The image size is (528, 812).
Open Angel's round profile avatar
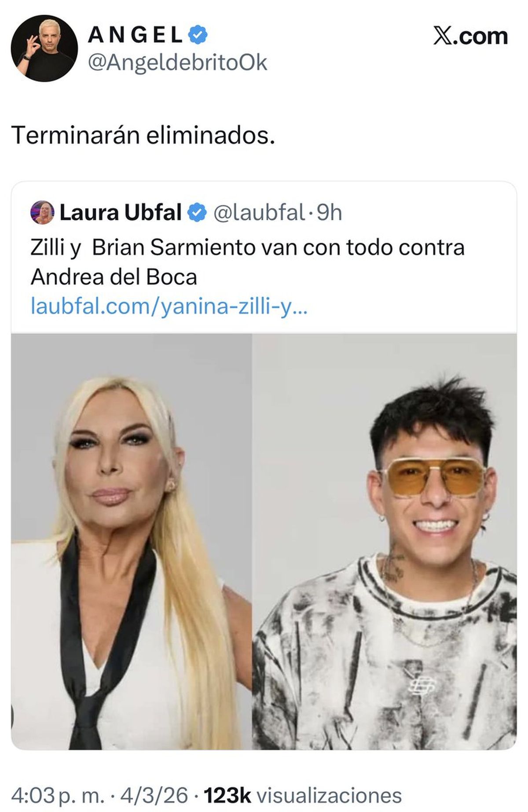(x=44, y=48)
